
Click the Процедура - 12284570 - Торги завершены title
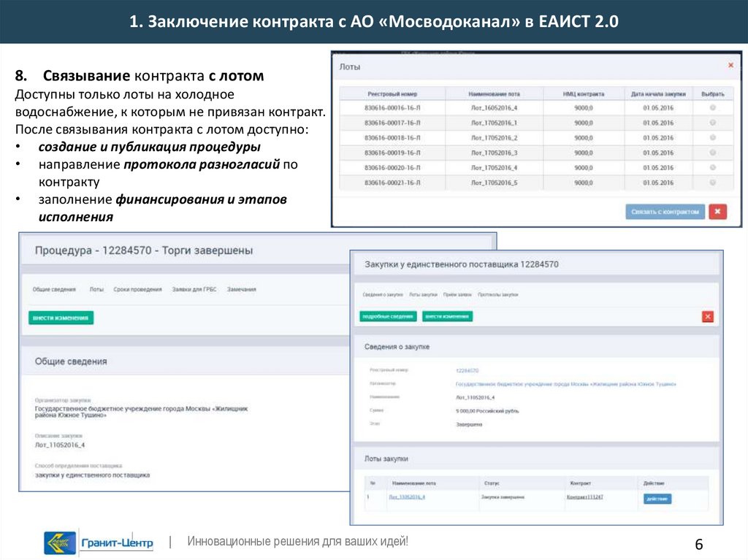(144, 250)
